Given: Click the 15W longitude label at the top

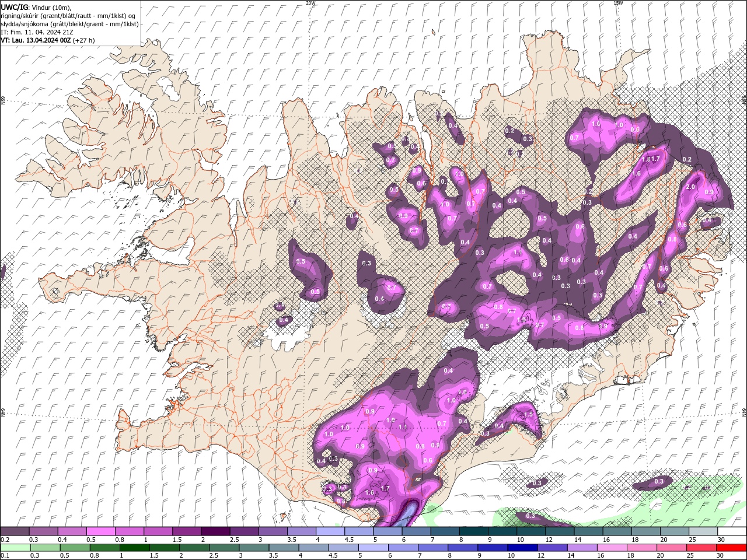Looking at the screenshot, I should (x=618, y=3).
